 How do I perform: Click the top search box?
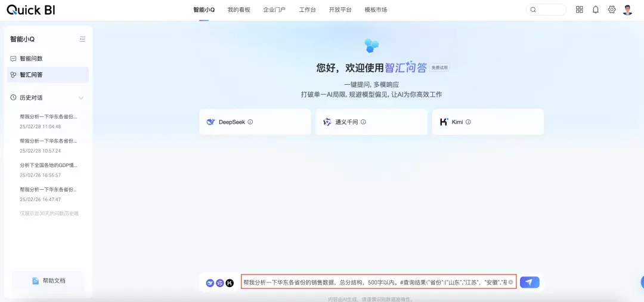tap(546, 10)
